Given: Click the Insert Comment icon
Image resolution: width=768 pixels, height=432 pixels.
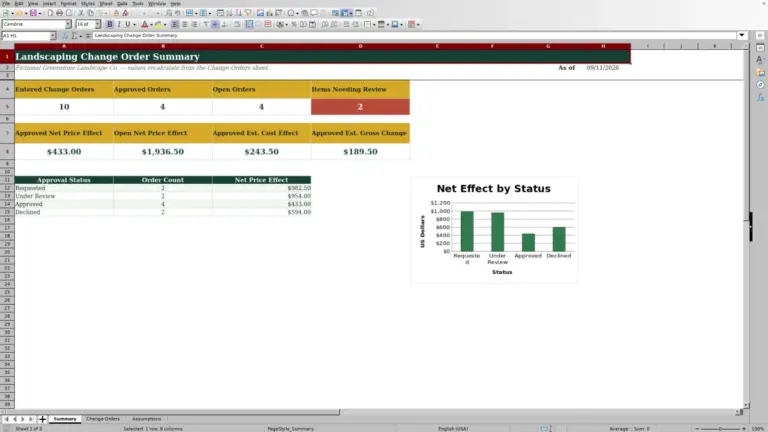Looking at the screenshot, I should coord(314,13).
